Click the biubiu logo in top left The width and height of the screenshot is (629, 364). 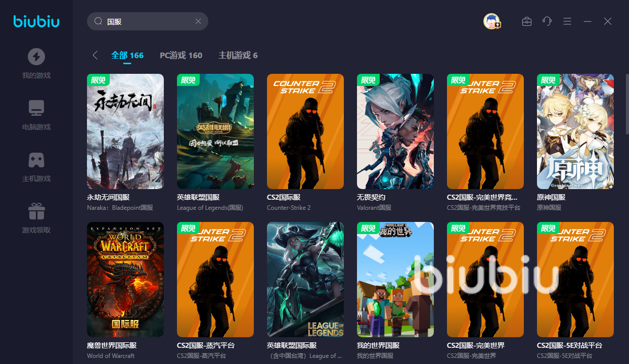(36, 21)
